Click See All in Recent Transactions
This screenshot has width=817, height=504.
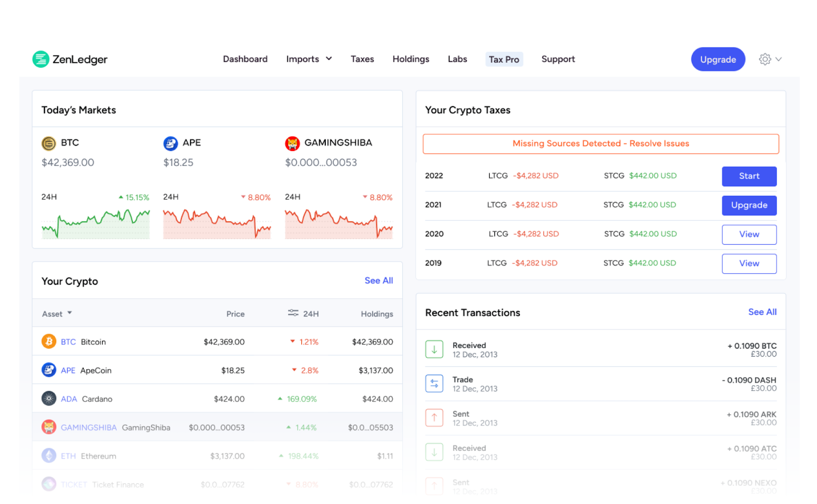[x=762, y=312]
